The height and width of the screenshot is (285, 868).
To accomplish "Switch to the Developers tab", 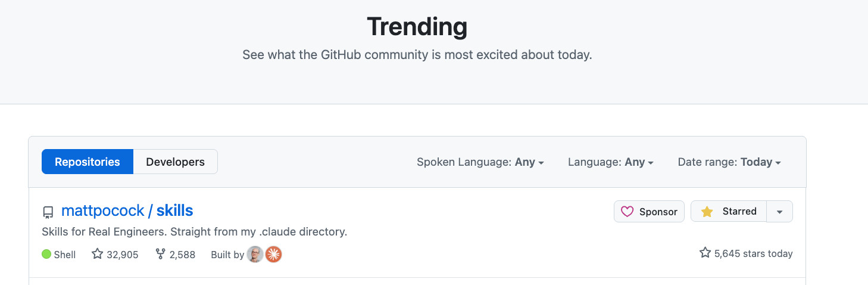I will pos(175,162).
